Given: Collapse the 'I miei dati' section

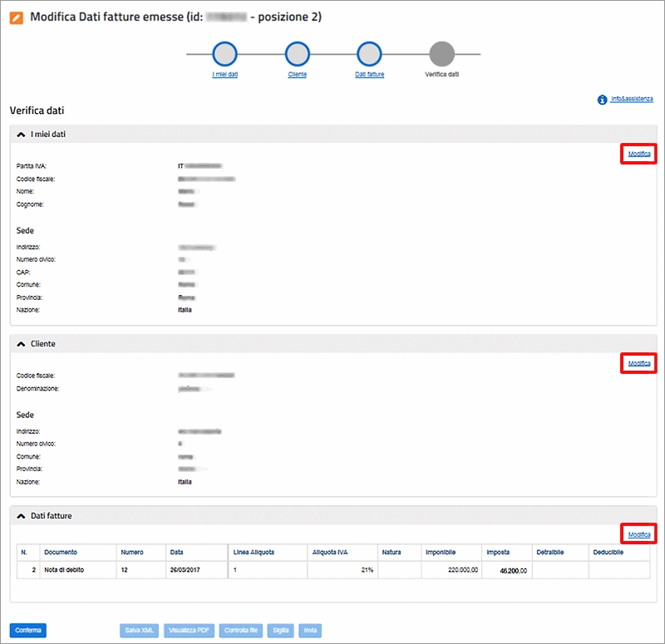Looking at the screenshot, I should (x=22, y=135).
